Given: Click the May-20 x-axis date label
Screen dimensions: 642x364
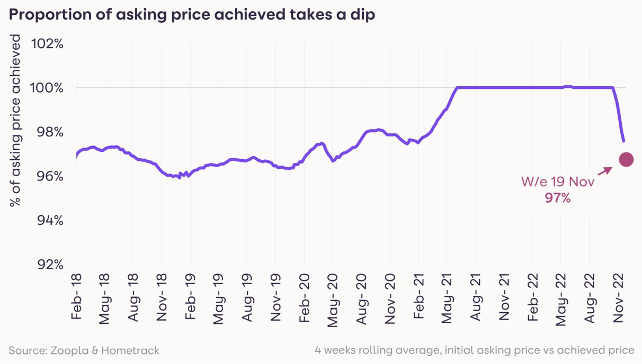Looking at the screenshot, I should [333, 299].
